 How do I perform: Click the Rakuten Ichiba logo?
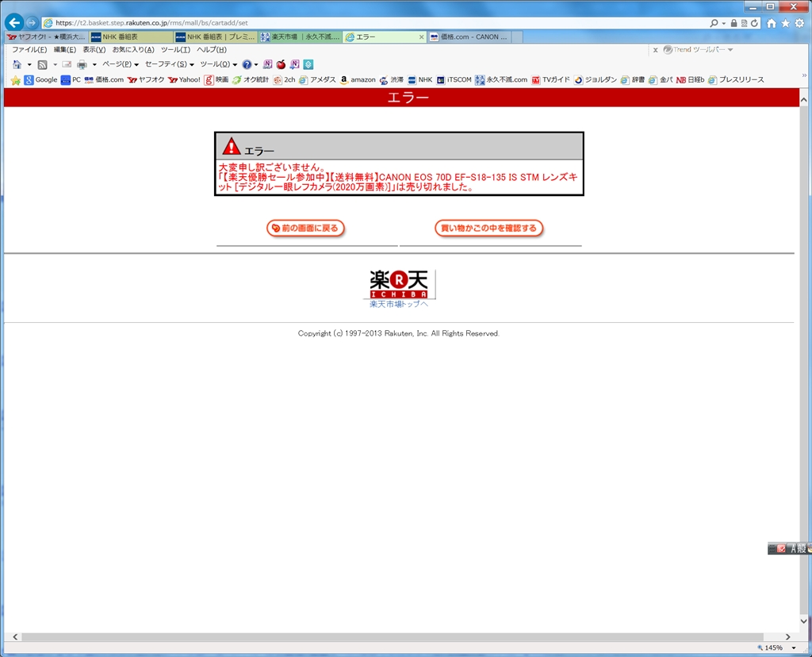pos(399,284)
